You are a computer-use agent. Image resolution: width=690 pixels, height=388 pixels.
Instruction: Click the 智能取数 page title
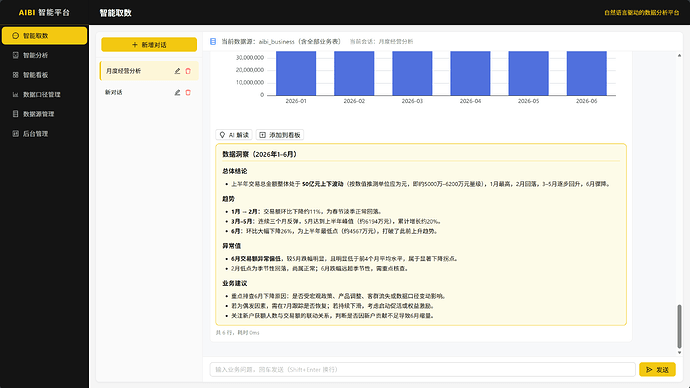coord(115,13)
